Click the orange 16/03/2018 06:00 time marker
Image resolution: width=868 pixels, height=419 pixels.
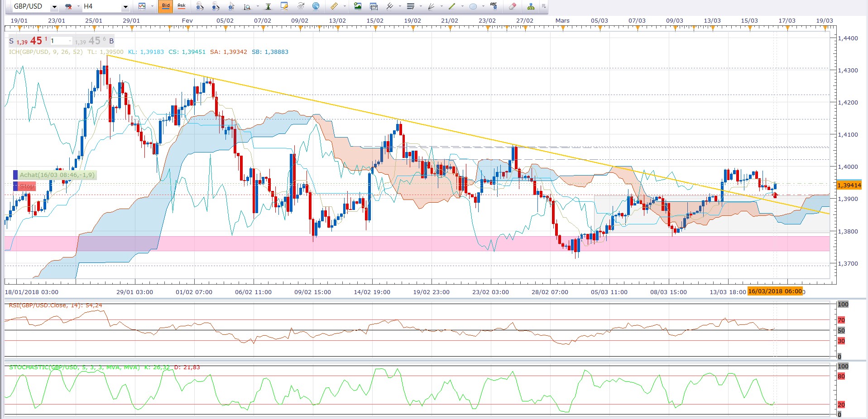(775, 291)
